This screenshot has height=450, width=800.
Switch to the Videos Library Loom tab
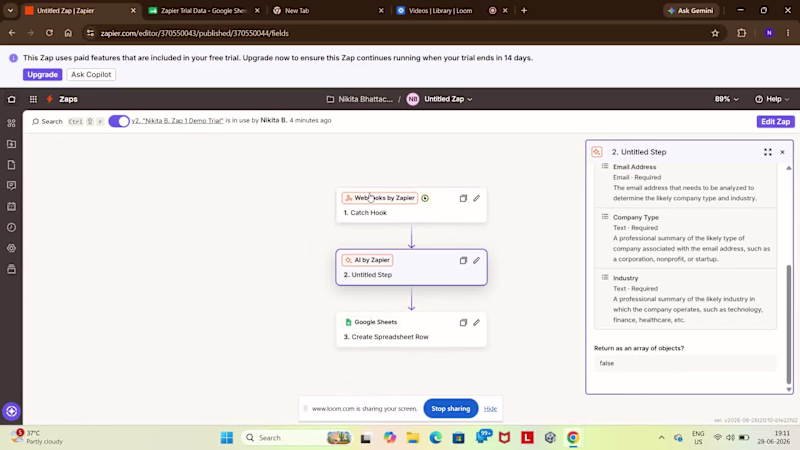pos(440,10)
